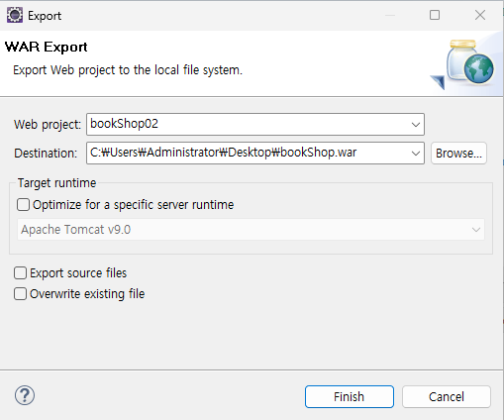This screenshot has height=420, width=504.
Task: Check Overwrite existing file option
Action: pyautogui.click(x=20, y=294)
